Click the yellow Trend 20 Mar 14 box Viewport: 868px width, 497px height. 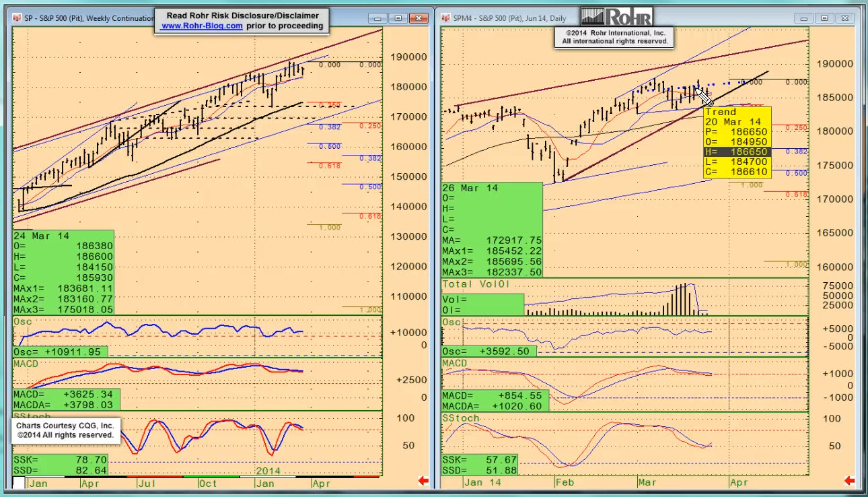(x=737, y=142)
